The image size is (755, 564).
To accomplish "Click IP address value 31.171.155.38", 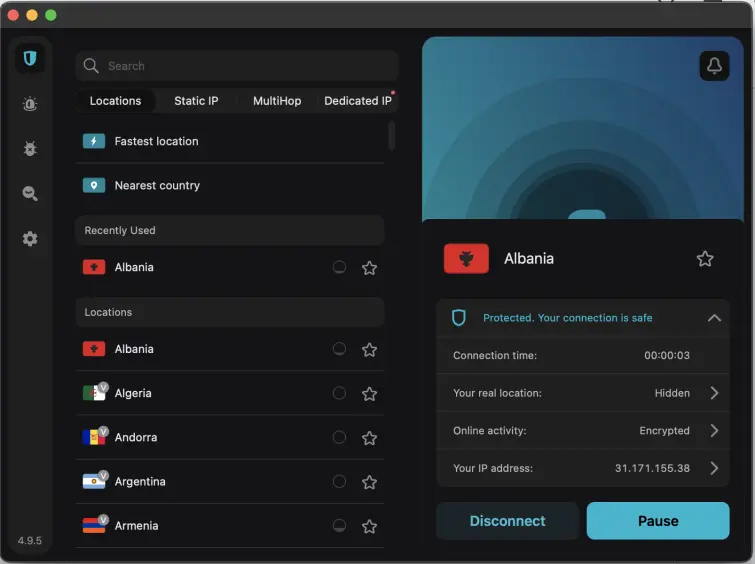I will (x=652, y=468).
